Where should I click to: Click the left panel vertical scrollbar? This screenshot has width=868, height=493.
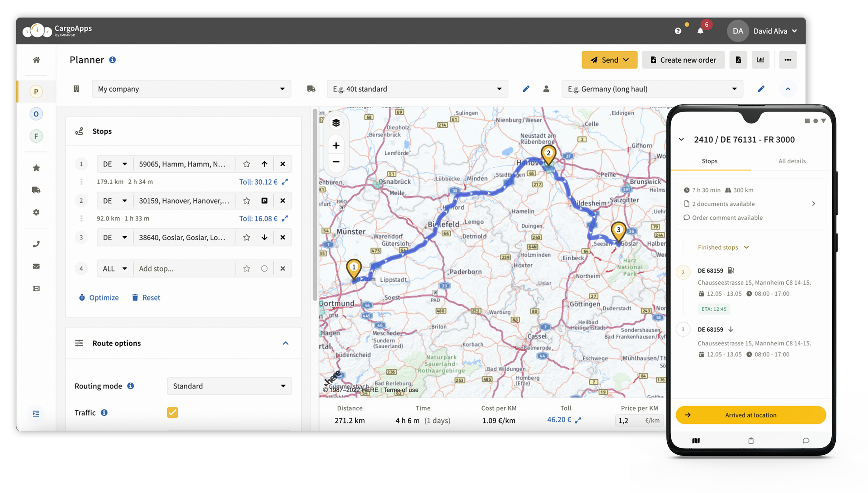pos(315,205)
